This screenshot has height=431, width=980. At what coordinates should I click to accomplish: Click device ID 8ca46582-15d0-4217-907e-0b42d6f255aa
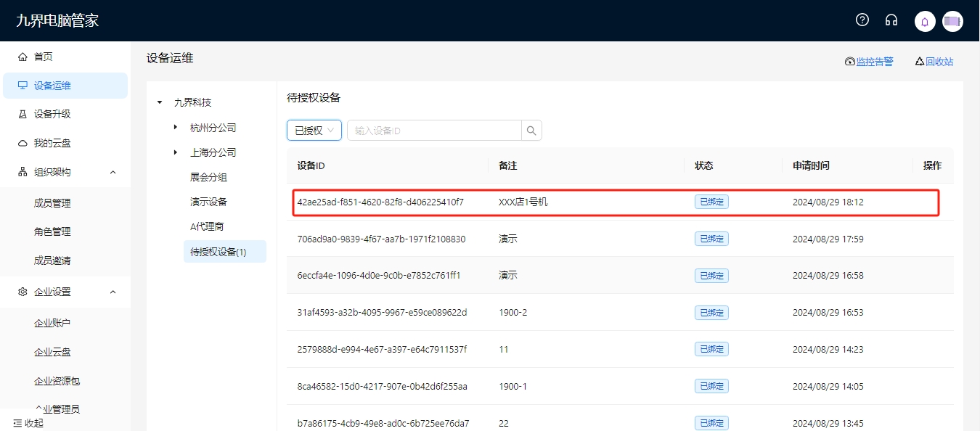tap(382, 387)
